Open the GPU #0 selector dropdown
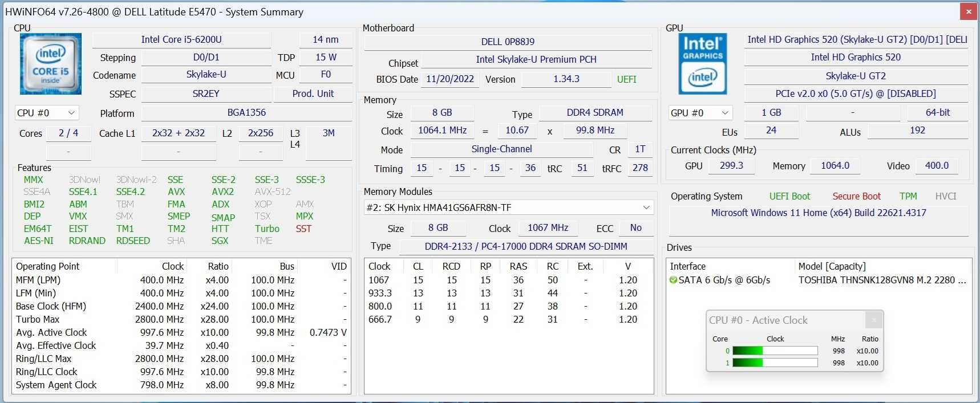The height and width of the screenshot is (403, 980). click(x=700, y=113)
